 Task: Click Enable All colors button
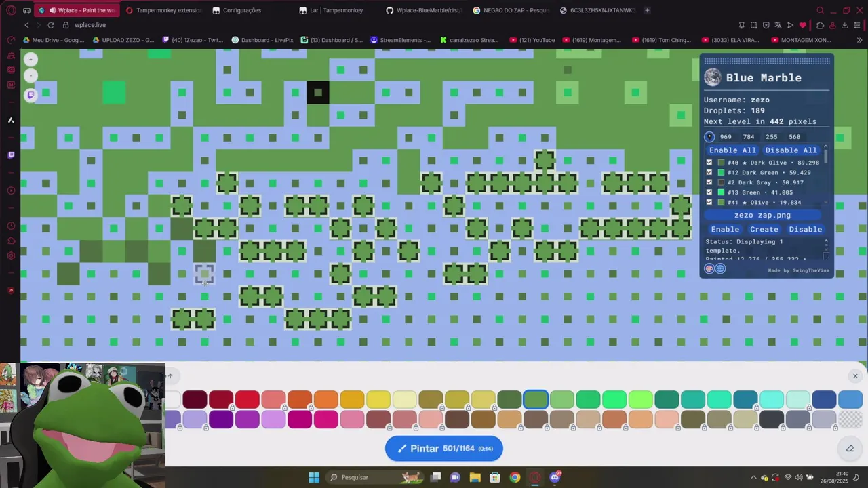[x=732, y=150]
